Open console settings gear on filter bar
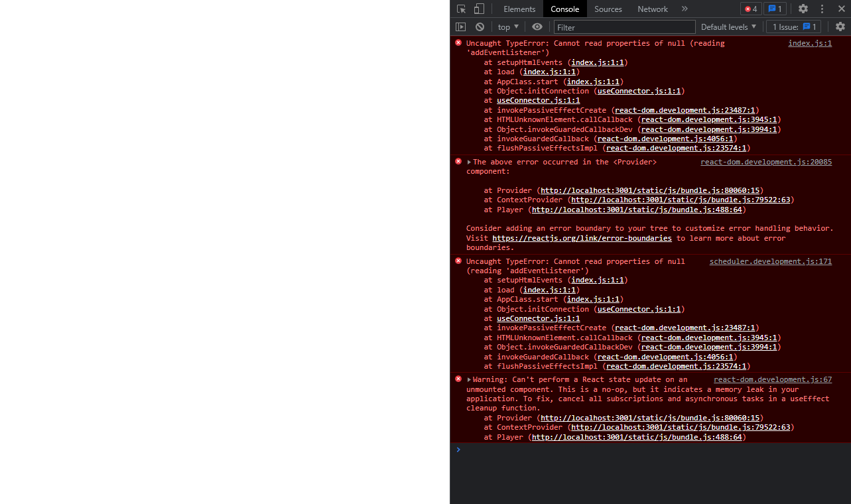 pyautogui.click(x=840, y=27)
